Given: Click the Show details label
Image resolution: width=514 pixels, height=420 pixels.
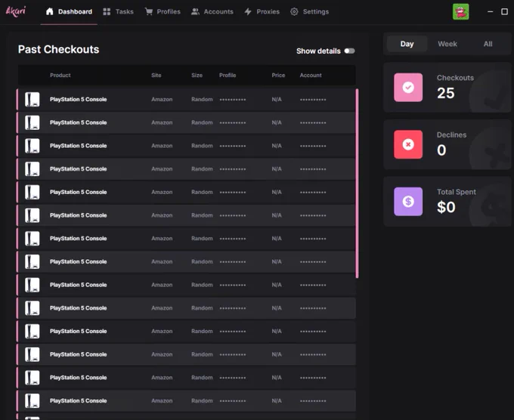Looking at the screenshot, I should (x=319, y=51).
